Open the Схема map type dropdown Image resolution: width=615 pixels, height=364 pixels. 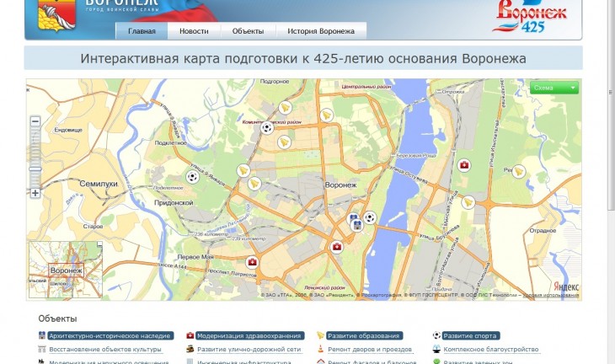coord(555,88)
